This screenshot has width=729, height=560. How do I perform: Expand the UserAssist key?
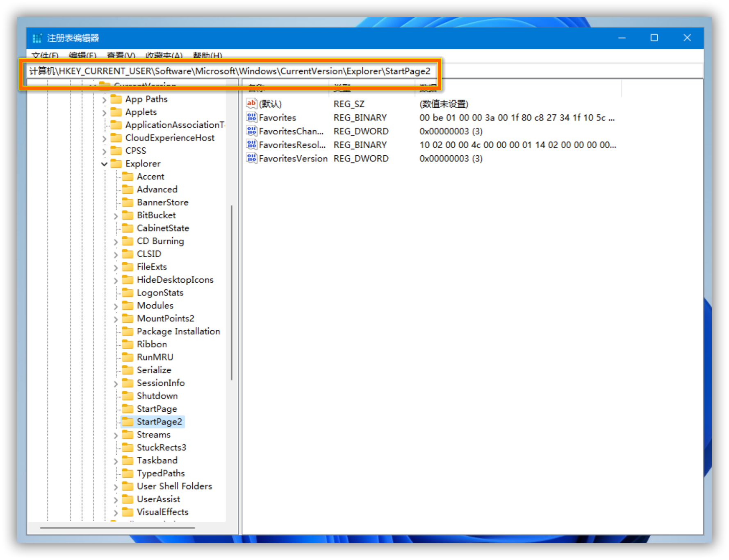(116, 499)
